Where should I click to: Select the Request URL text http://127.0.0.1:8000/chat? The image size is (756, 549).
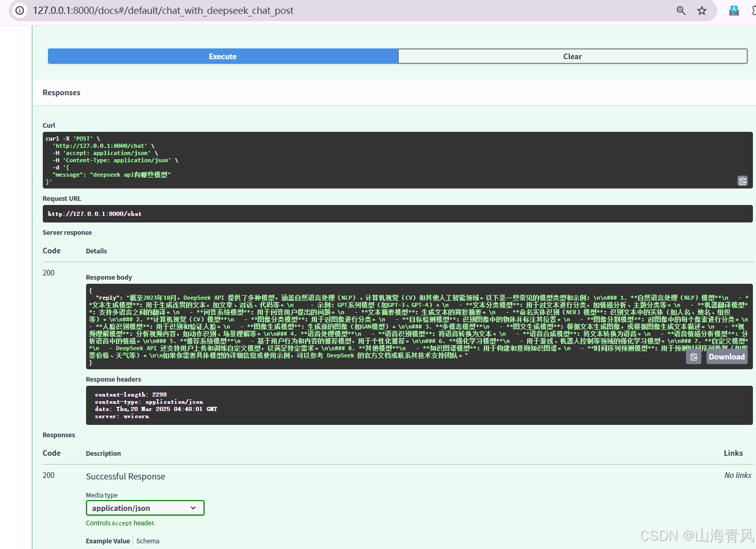tap(94, 214)
